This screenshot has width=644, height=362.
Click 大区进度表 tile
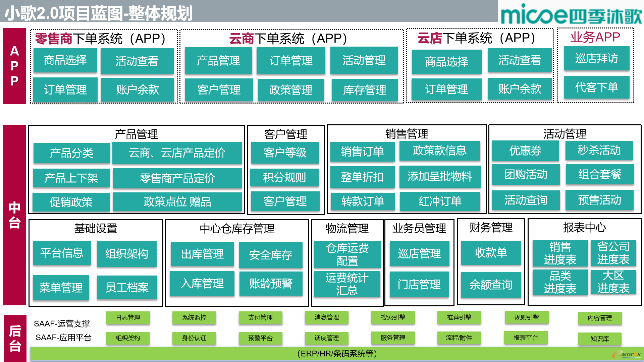point(613,282)
